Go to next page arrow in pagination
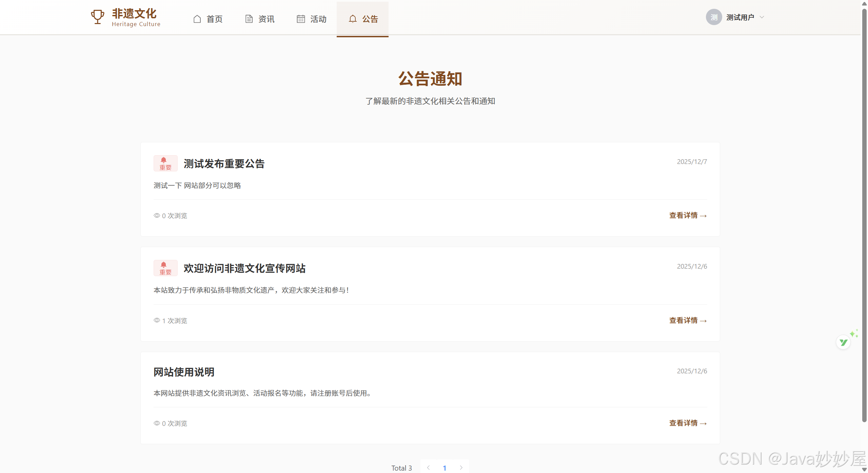Image resolution: width=868 pixels, height=473 pixels. point(461,468)
